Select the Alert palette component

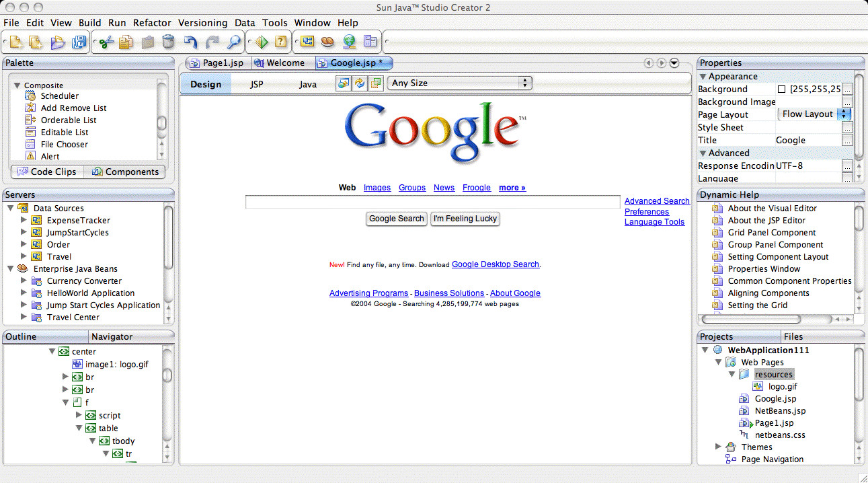pyautogui.click(x=50, y=156)
